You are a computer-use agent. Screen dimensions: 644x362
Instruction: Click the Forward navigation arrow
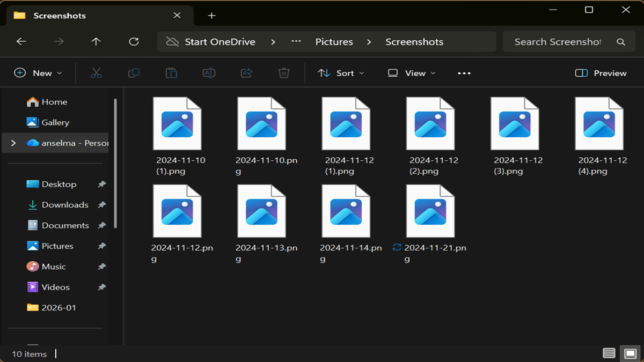pyautogui.click(x=59, y=42)
